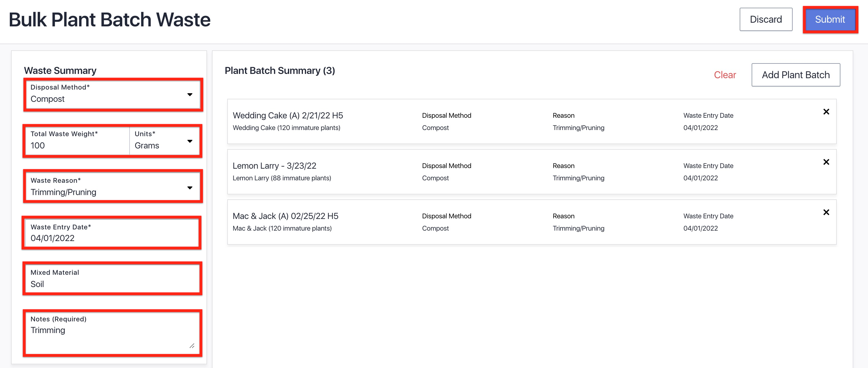Click the Waste Entry Date field
Viewport: 868px width, 368px height.
(x=112, y=233)
